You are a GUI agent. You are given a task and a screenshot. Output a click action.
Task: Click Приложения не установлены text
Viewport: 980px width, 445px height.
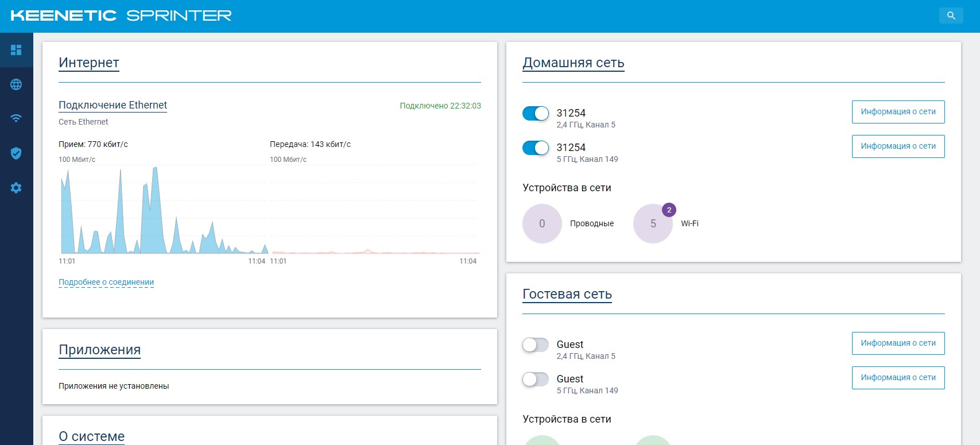[114, 386]
